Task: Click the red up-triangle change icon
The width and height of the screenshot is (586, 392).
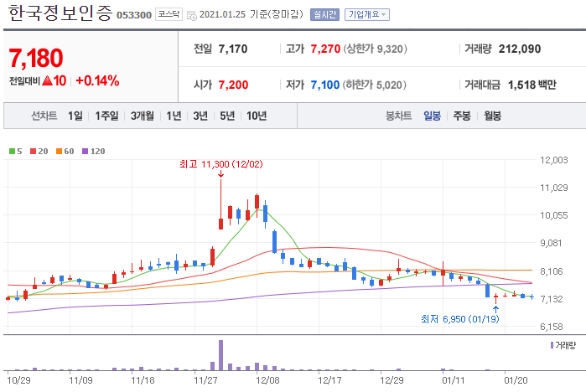Action: coord(47,80)
